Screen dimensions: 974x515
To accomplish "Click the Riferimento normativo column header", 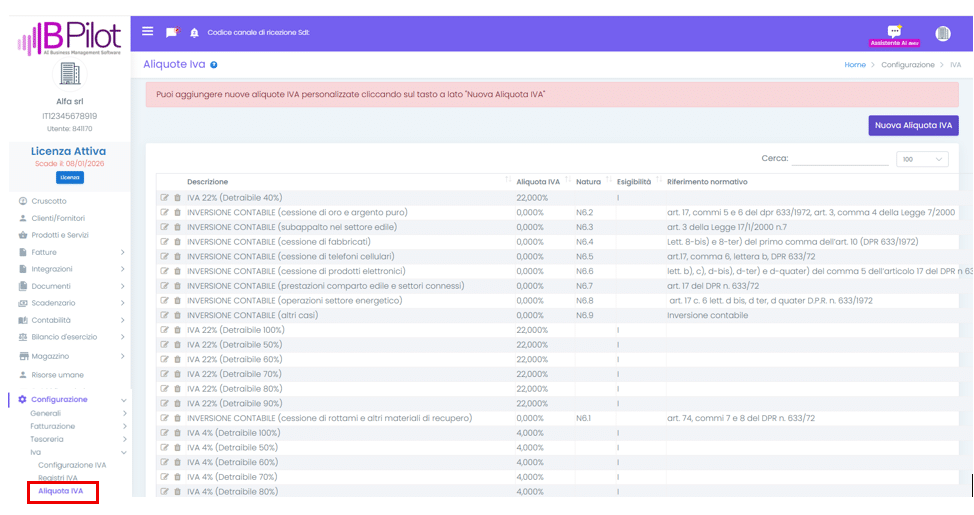I will coord(707,182).
